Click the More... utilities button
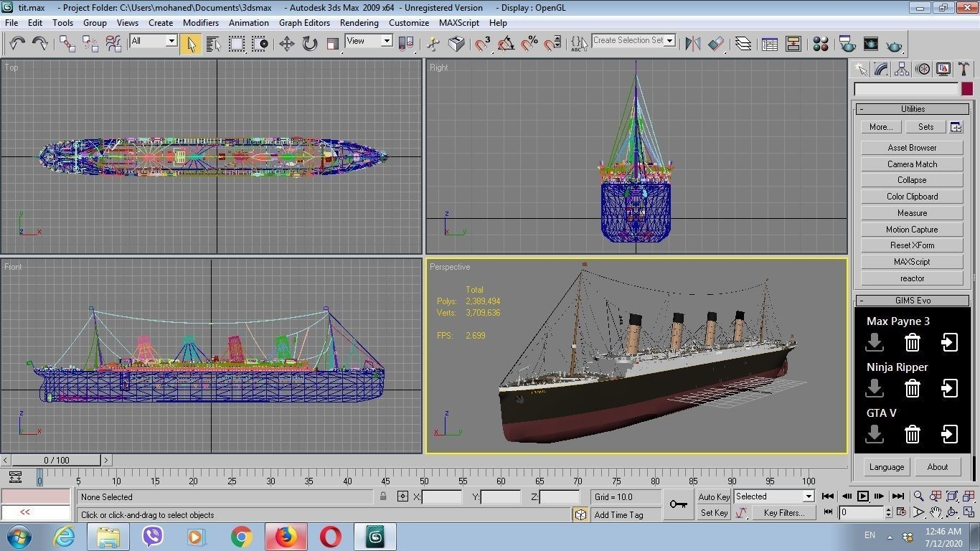The image size is (980, 551). pos(881,127)
